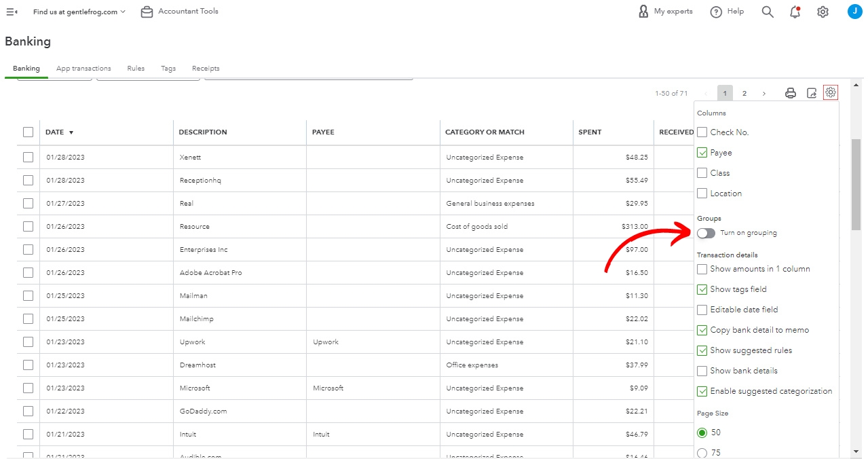The height and width of the screenshot is (459, 868).
Task: Open the table settings gear icon
Action: pyautogui.click(x=831, y=92)
